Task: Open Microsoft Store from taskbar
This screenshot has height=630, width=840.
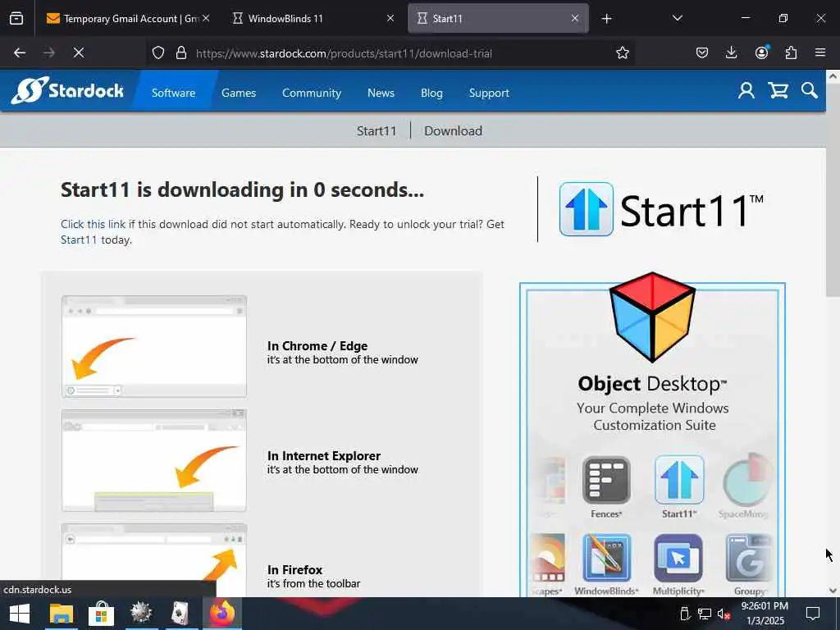Action: (101, 614)
